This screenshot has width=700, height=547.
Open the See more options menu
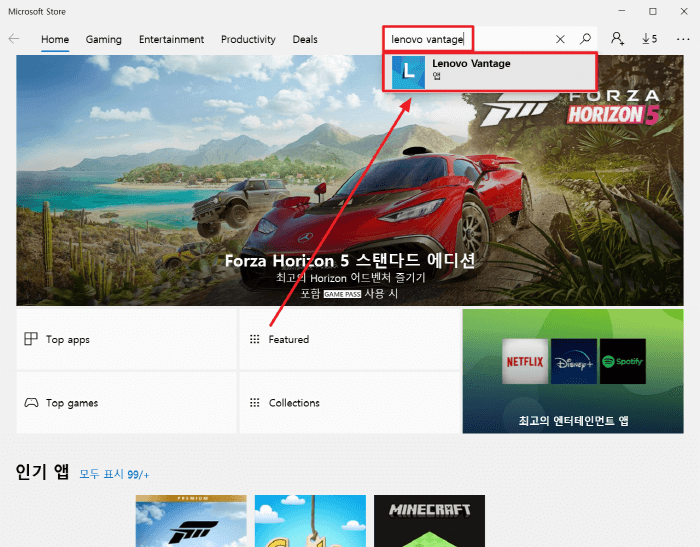[x=683, y=39]
